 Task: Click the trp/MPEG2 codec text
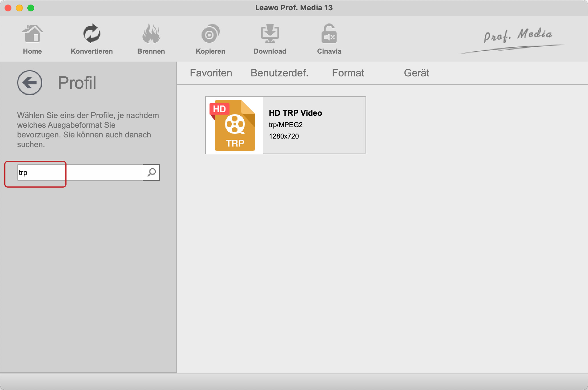click(286, 125)
